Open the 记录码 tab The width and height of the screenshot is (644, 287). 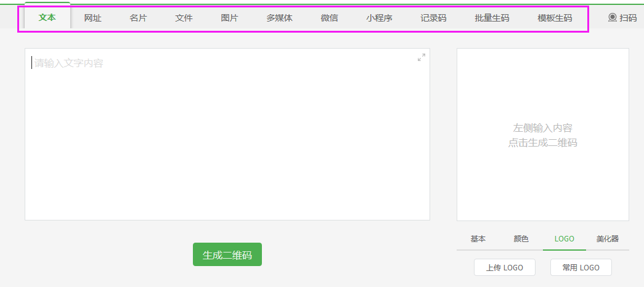[x=433, y=18]
